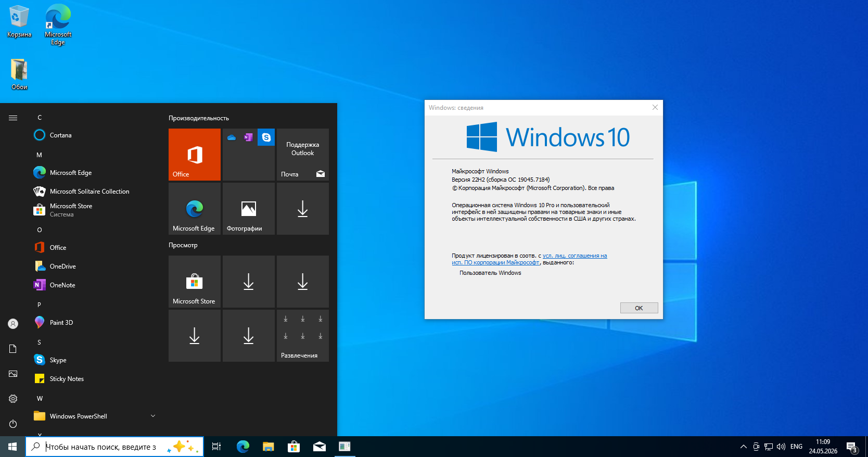The width and height of the screenshot is (868, 457).
Task: Open Microsoft Edge desktop shortcut
Action: pyautogui.click(x=58, y=24)
